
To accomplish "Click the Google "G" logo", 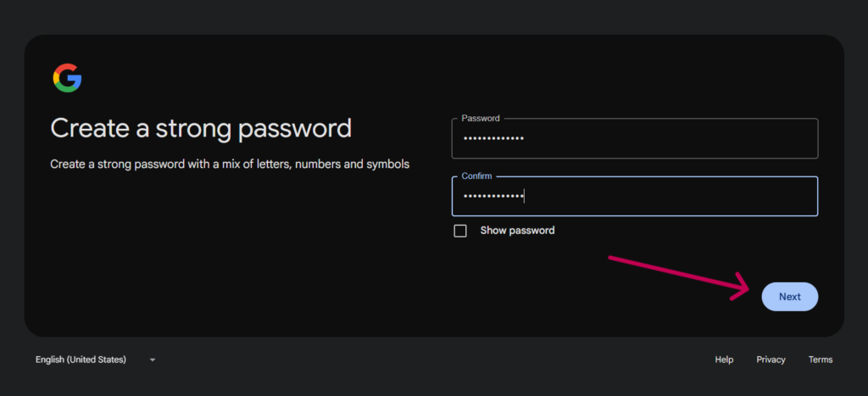I will click(x=67, y=78).
